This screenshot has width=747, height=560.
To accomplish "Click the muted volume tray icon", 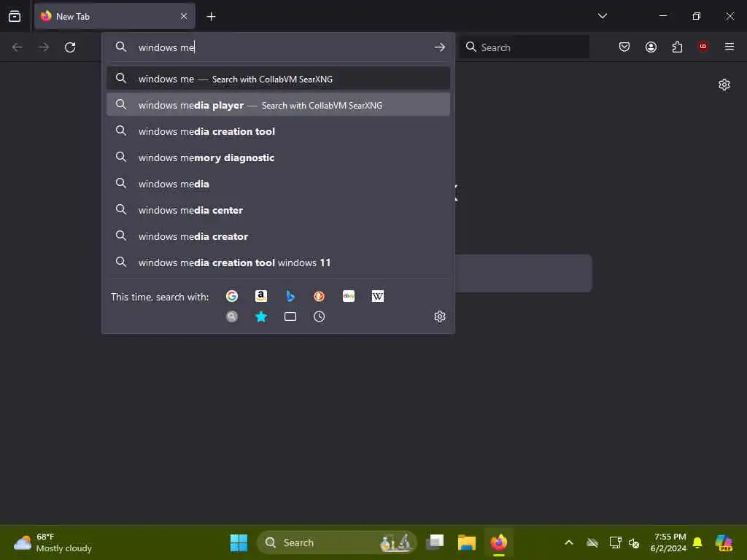I will tap(634, 542).
